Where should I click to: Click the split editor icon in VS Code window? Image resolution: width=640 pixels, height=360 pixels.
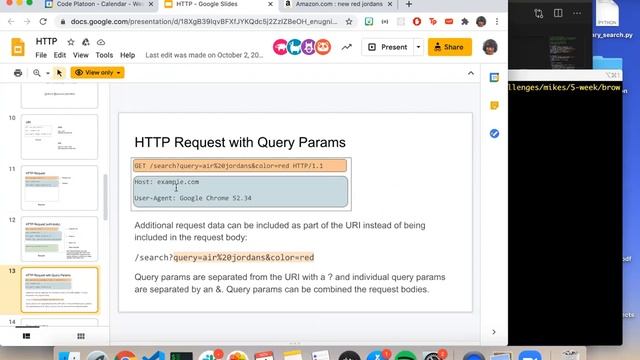coord(558,13)
